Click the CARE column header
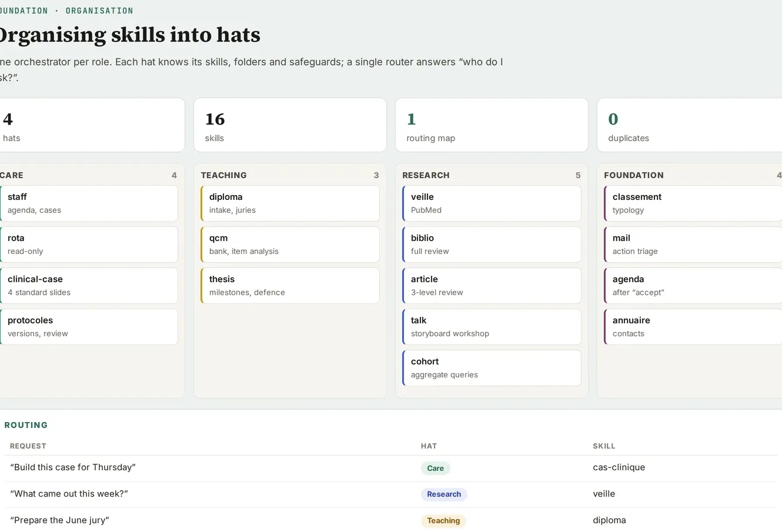This screenshot has height=532, width=782. point(12,175)
